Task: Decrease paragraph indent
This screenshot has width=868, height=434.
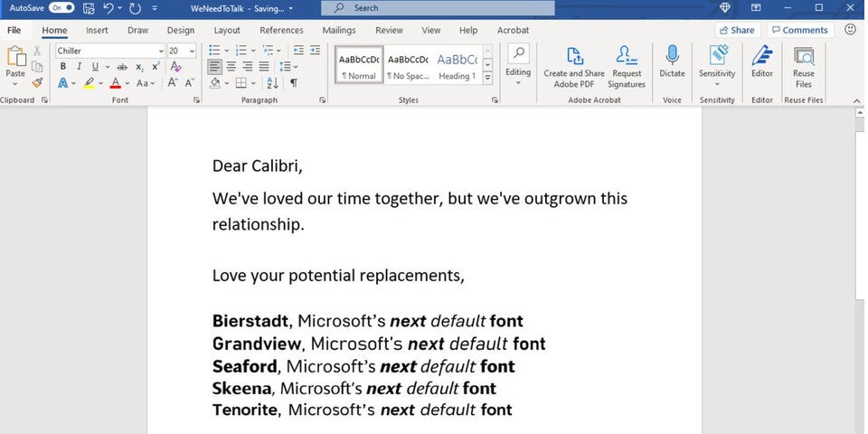Action: point(298,51)
